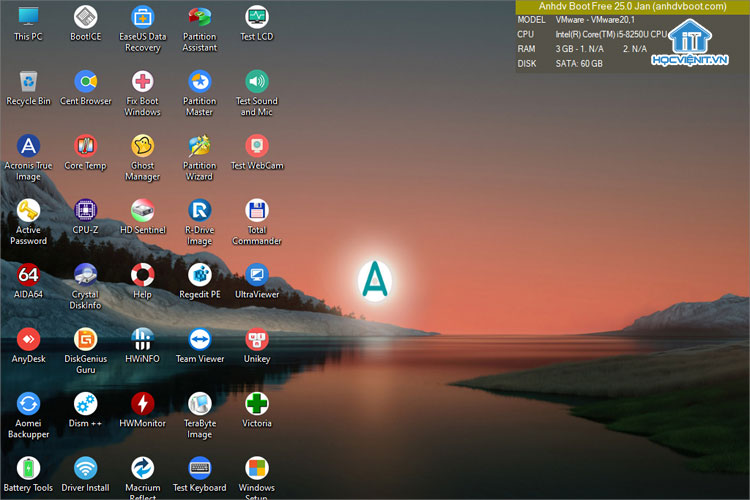750x500 pixels.
Task: Click Anhdv Boot Free 25.0 title text
Action: pos(632,7)
